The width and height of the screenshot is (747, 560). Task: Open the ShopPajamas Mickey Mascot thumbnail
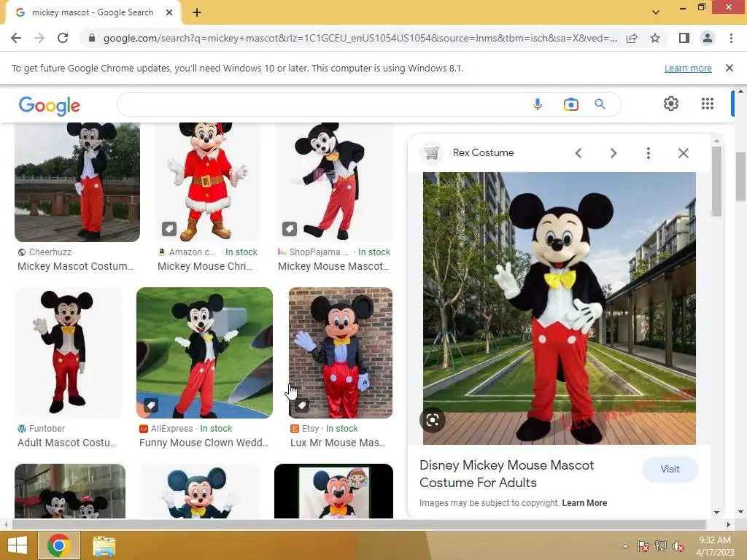(x=334, y=182)
